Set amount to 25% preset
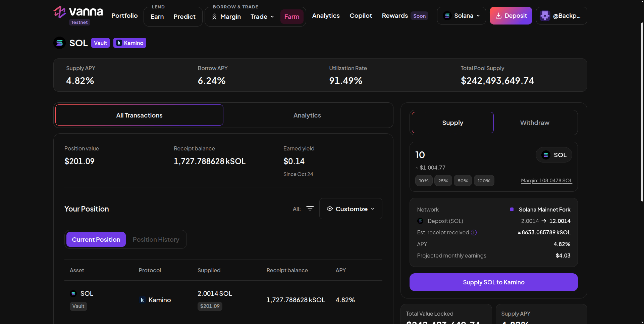This screenshot has width=644, height=324. [x=443, y=181]
